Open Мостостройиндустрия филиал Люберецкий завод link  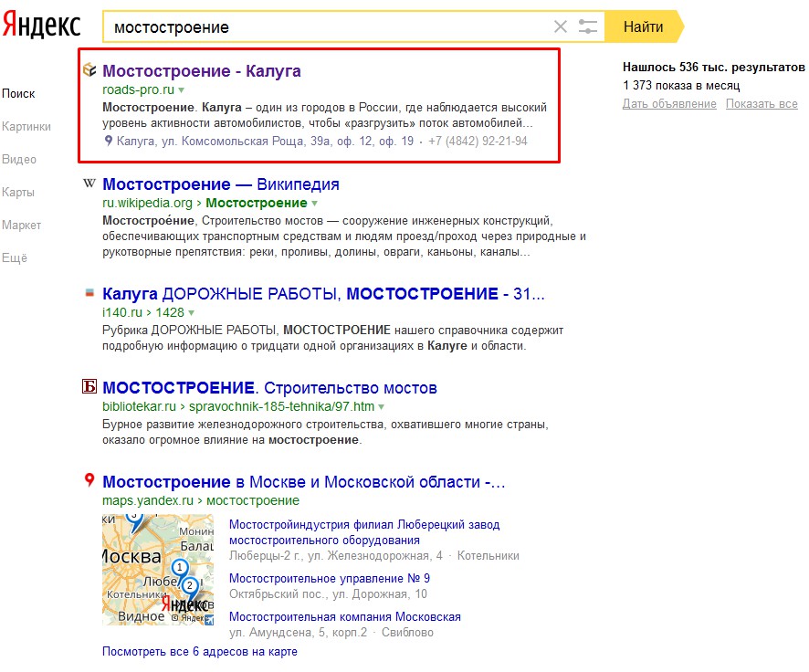click(364, 532)
